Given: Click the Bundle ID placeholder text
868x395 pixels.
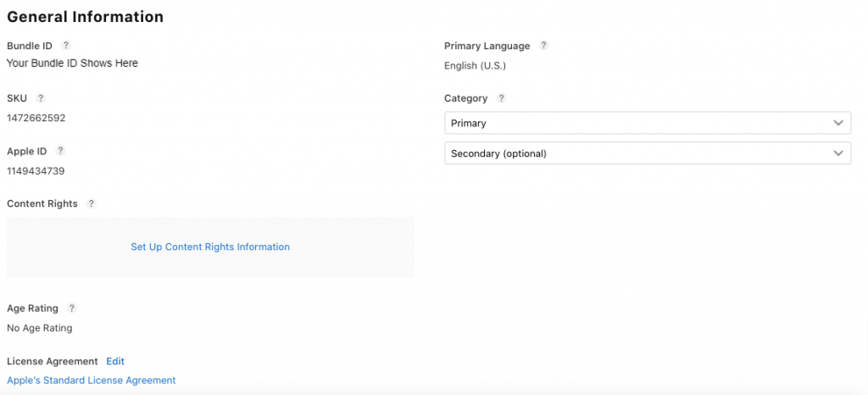Looking at the screenshot, I should [73, 63].
